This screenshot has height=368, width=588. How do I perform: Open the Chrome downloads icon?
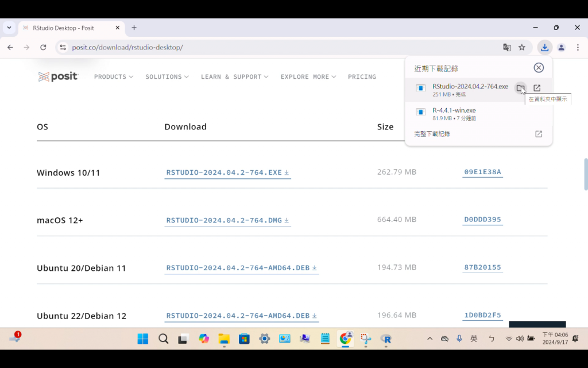click(x=544, y=47)
